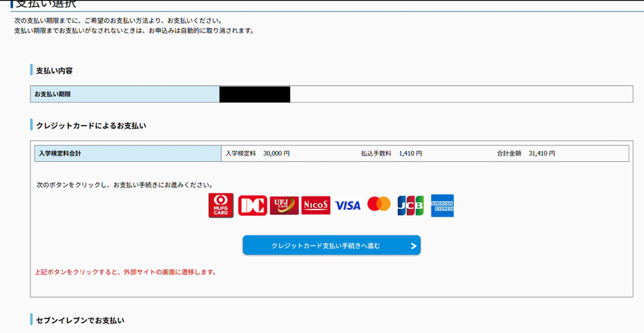
Task: Click the Mastercard logo
Action: coord(379,204)
